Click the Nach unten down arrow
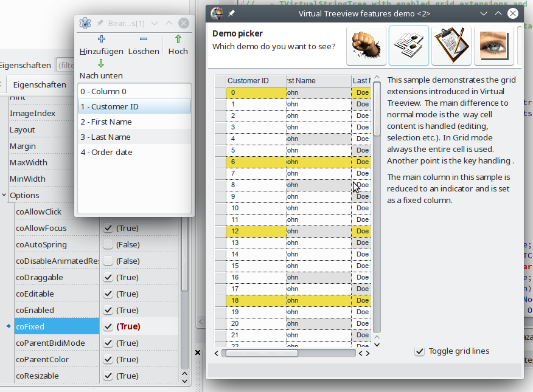Screen dimensions: 533x392 tap(101, 64)
